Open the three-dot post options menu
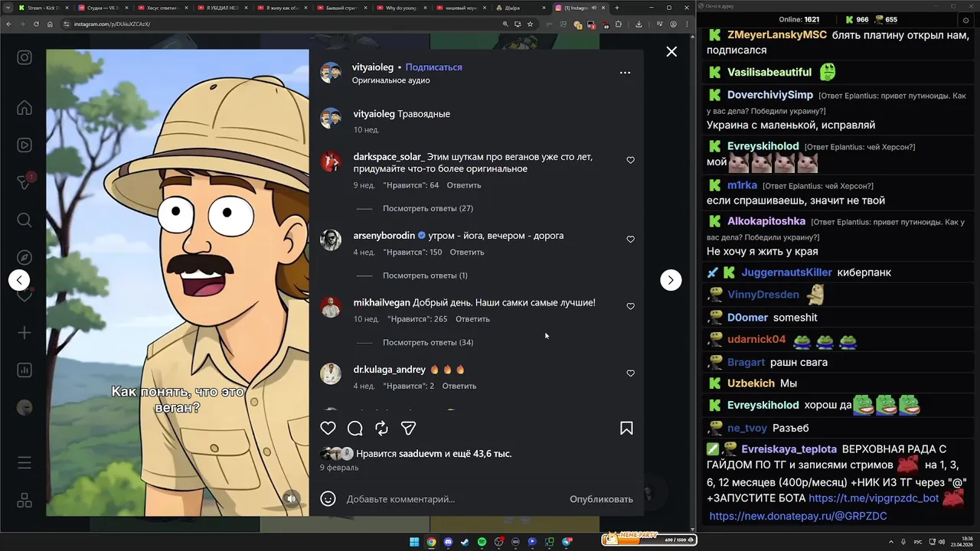The width and height of the screenshot is (980, 551). pos(625,73)
